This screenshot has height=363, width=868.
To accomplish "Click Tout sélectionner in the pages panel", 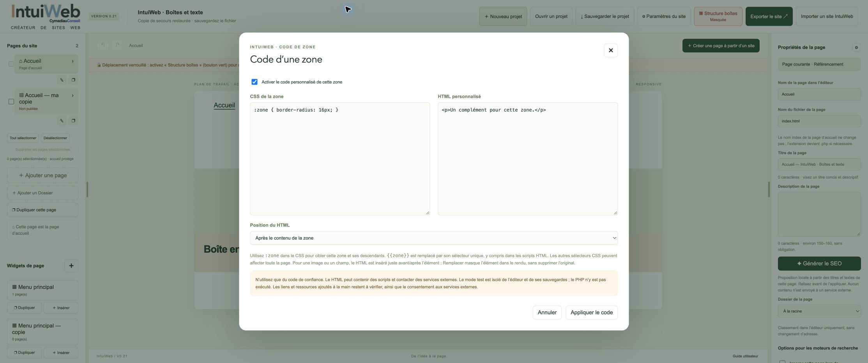I will point(23,138).
